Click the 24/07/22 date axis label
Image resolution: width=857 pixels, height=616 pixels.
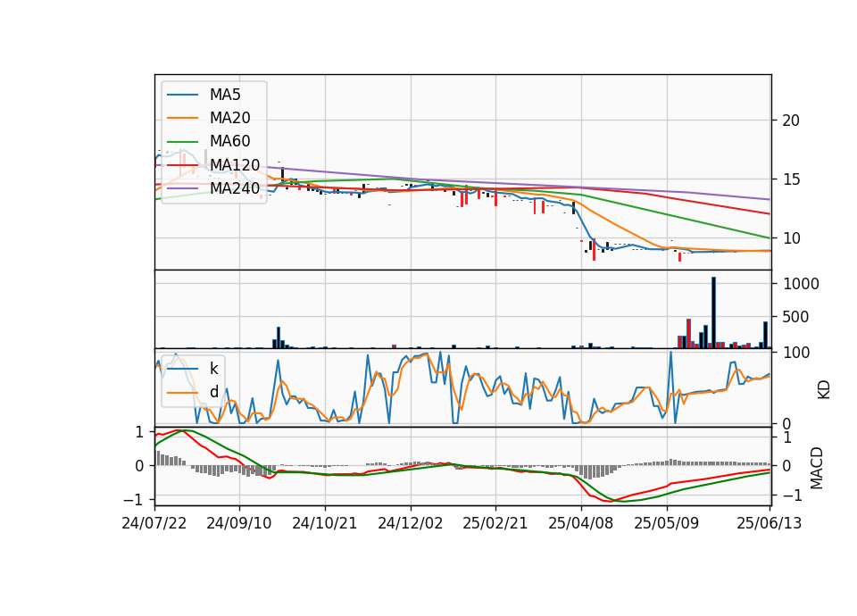[154, 523]
